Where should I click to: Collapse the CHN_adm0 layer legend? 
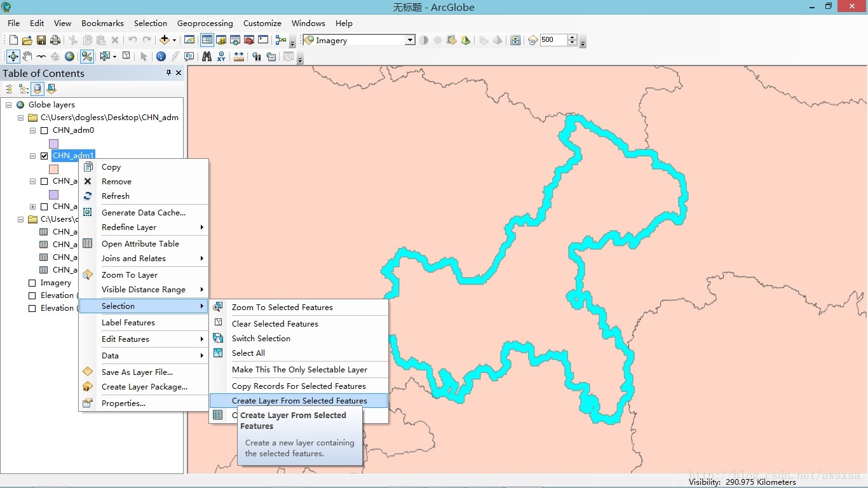coord(32,130)
